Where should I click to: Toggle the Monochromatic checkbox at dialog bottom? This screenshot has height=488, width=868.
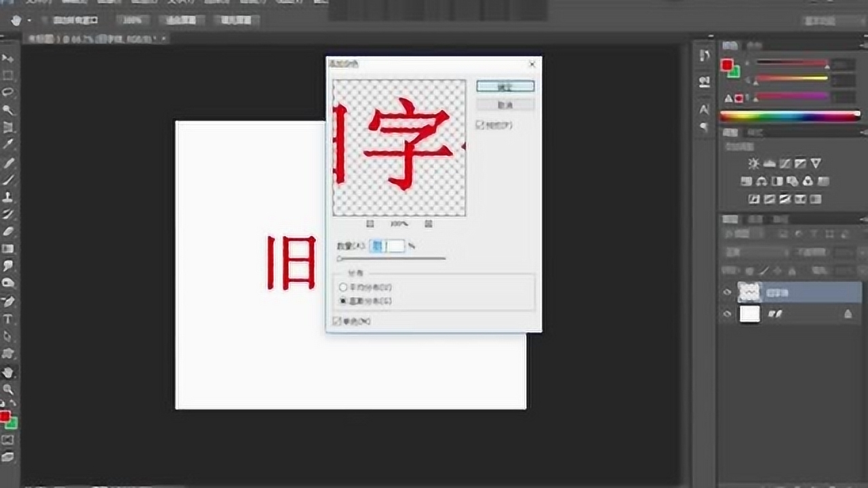pyautogui.click(x=337, y=321)
